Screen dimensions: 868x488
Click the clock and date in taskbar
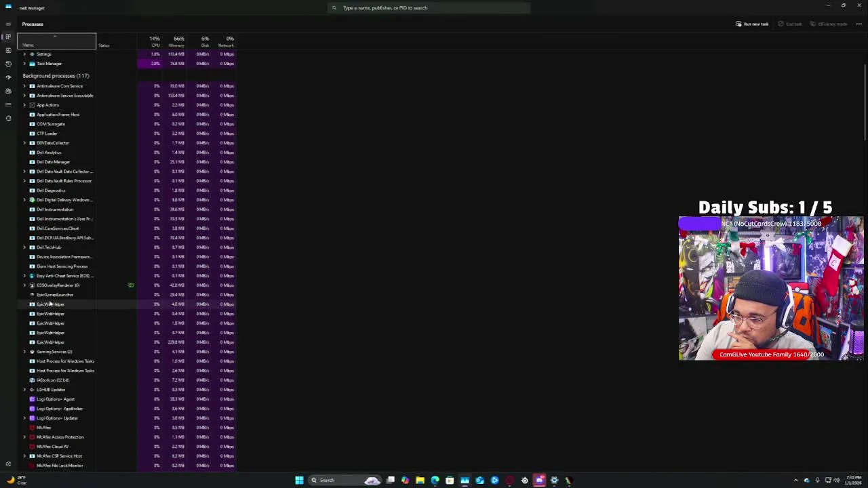(x=852, y=480)
